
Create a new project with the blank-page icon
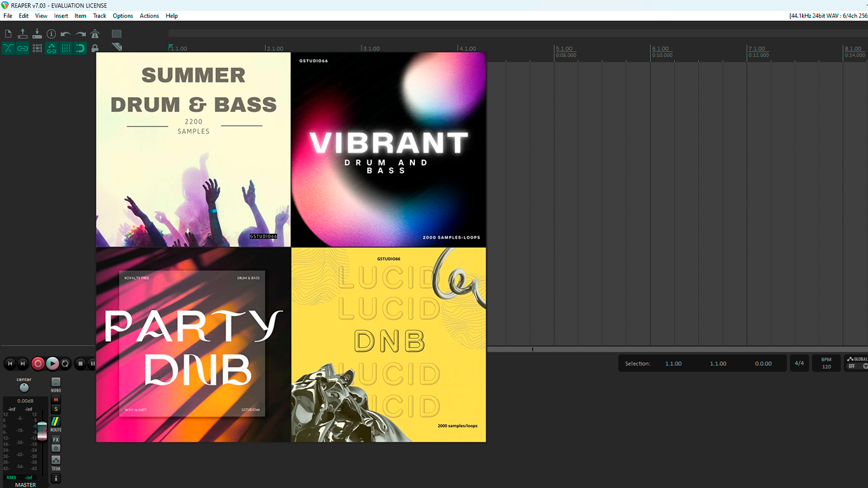click(8, 34)
